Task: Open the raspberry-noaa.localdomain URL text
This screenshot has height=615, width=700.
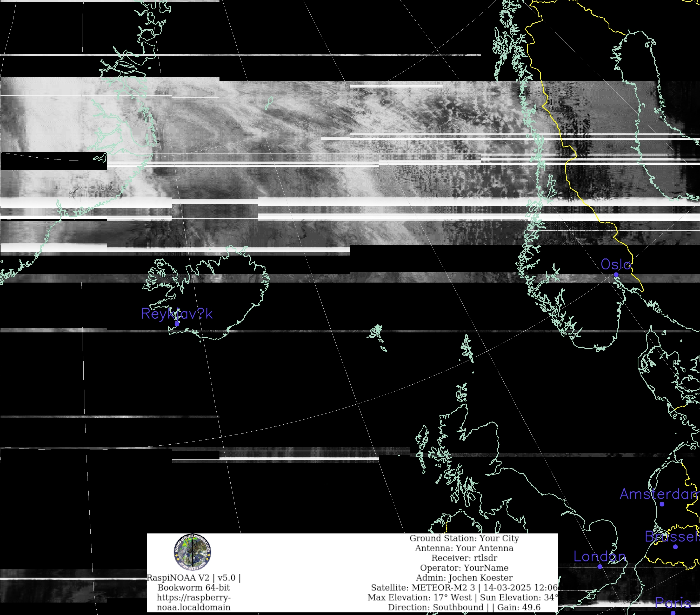Action: click(x=194, y=602)
